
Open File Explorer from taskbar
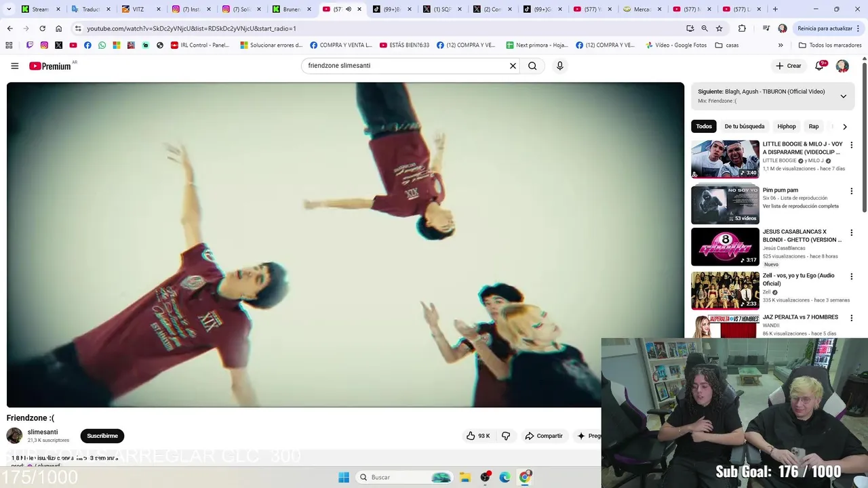[465, 477]
